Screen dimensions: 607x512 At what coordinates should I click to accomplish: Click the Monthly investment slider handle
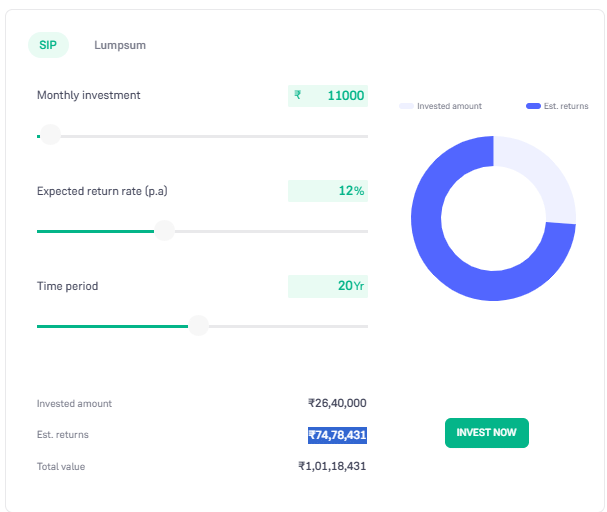pyautogui.click(x=49, y=135)
